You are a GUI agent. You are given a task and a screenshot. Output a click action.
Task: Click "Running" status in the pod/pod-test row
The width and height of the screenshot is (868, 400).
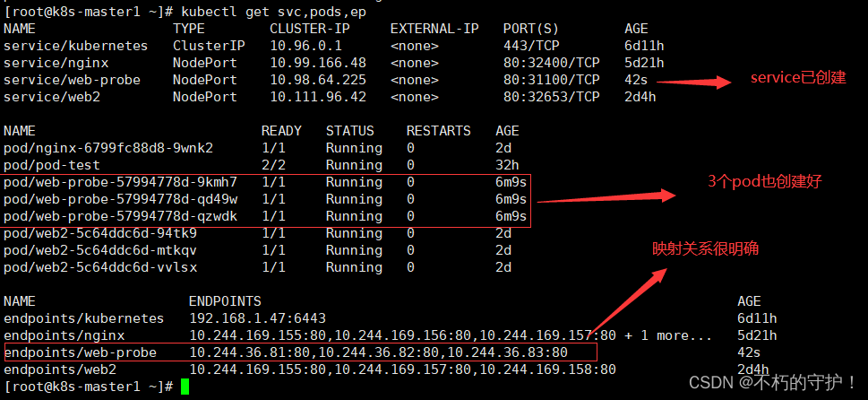(x=354, y=165)
